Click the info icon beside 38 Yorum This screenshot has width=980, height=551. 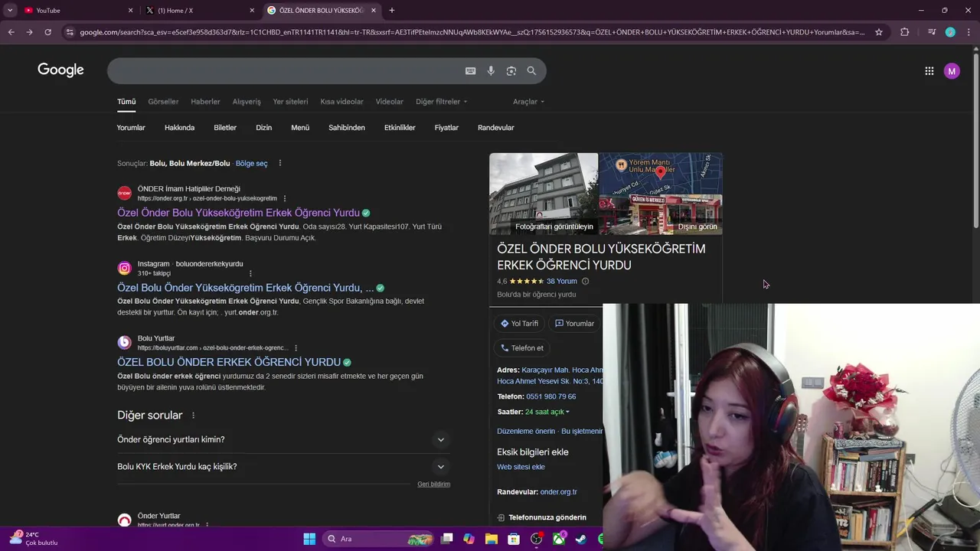tap(585, 282)
